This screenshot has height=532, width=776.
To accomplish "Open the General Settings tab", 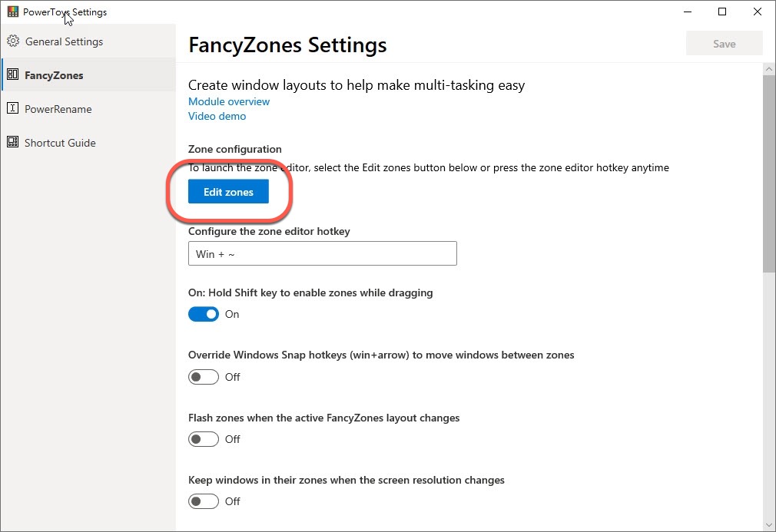I will click(64, 41).
